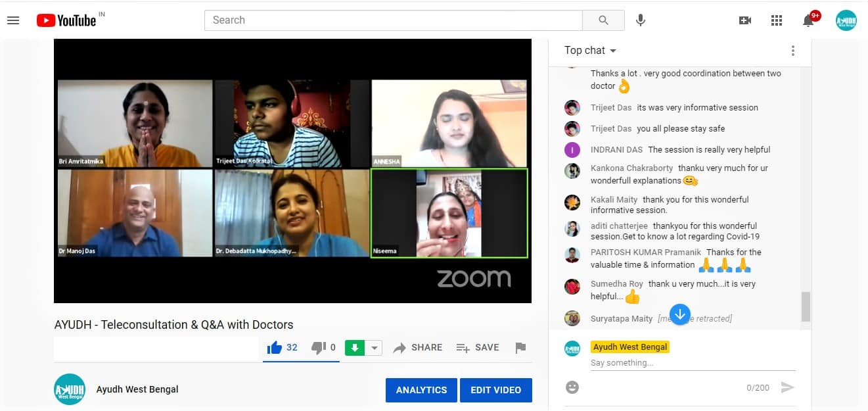The width and height of the screenshot is (868, 411).
Task: Click PARITOSH KUMAR Pramanik avatar
Action: coord(572,255)
